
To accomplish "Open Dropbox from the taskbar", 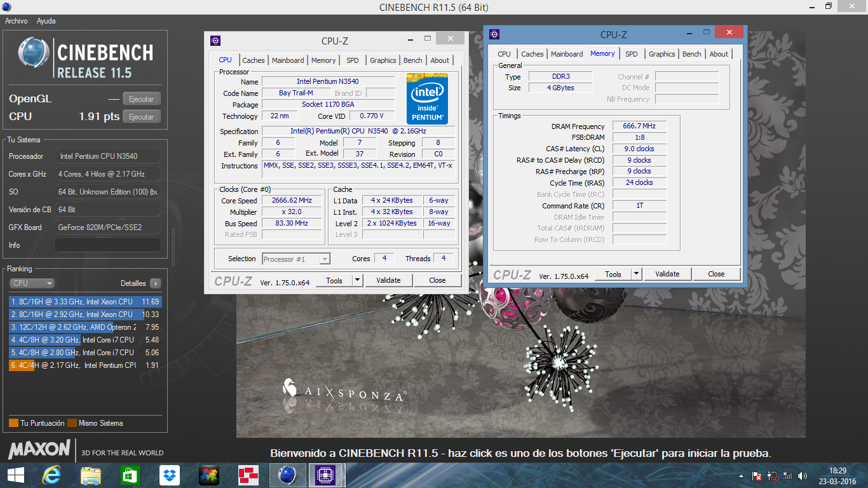I will [170, 475].
